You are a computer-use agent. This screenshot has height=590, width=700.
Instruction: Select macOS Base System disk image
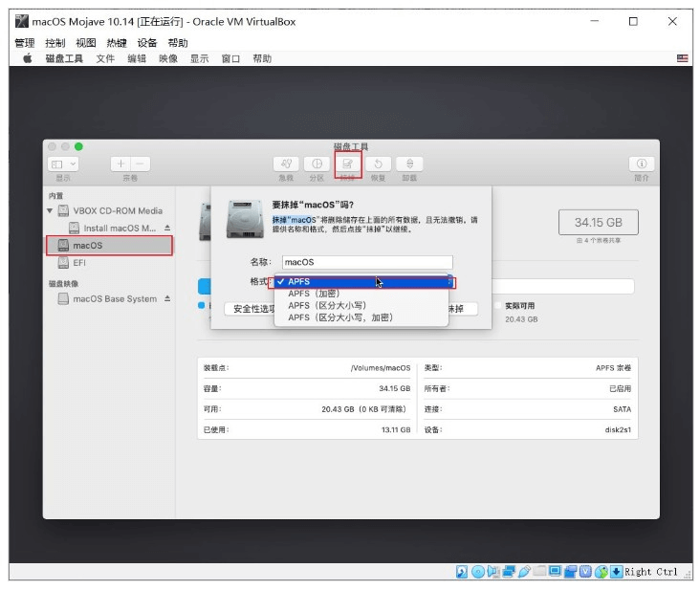pos(115,299)
